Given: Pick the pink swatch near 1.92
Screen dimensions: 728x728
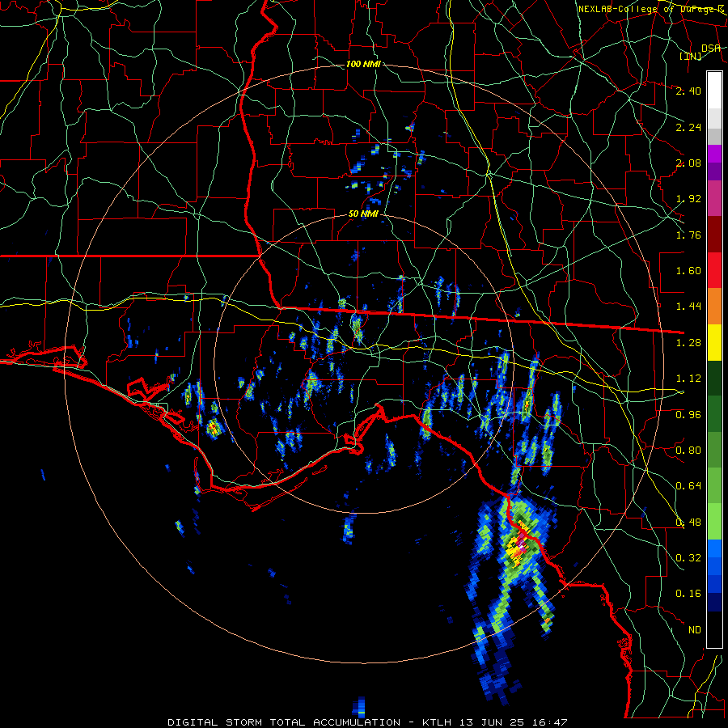Looking at the screenshot, I should pyautogui.click(x=714, y=199).
